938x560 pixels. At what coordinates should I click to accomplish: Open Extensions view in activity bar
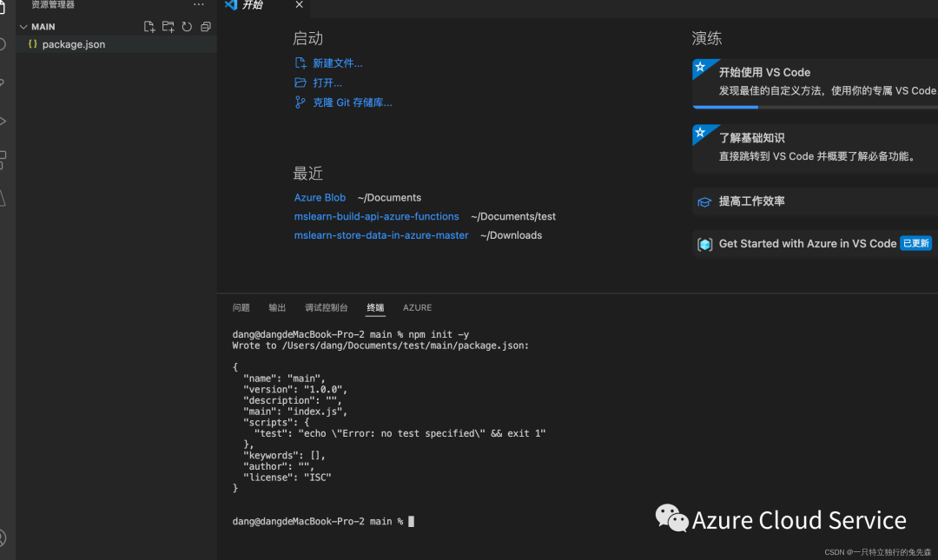(3, 160)
